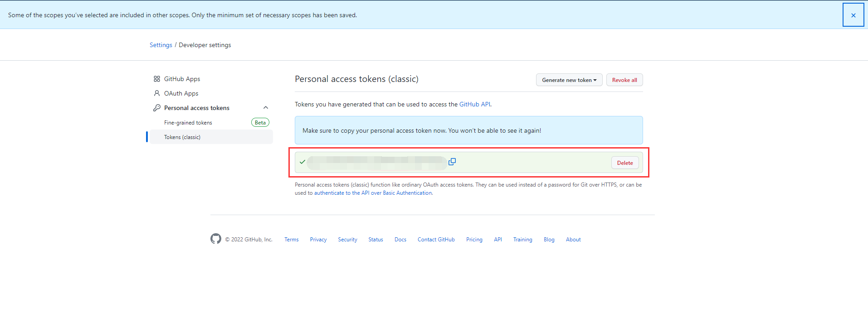The image size is (868, 317).
Task: Click the GitHub Apps grid icon
Action: click(x=157, y=79)
